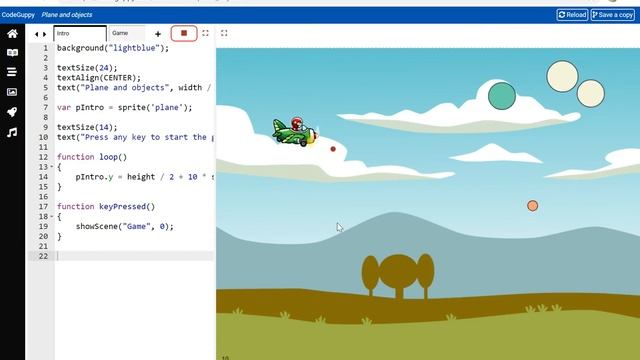This screenshot has height=360, width=640.
Task: Click the Plane and objects title
Action: point(67,15)
